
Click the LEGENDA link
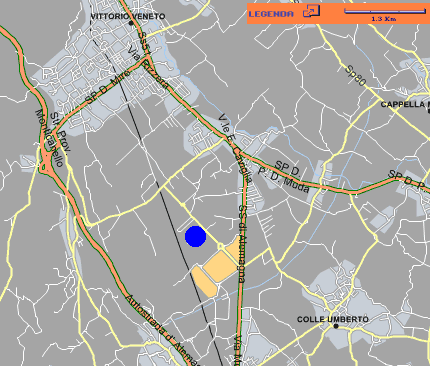(271, 14)
